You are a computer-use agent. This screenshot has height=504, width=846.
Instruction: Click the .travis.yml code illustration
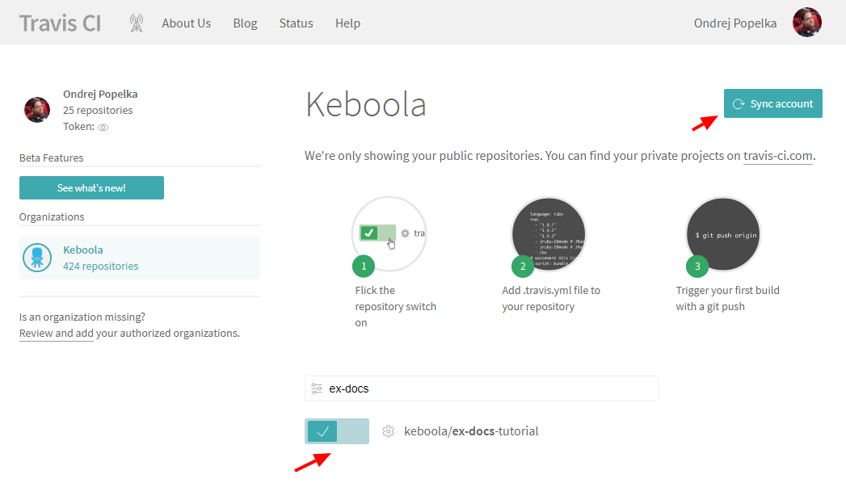click(x=548, y=234)
